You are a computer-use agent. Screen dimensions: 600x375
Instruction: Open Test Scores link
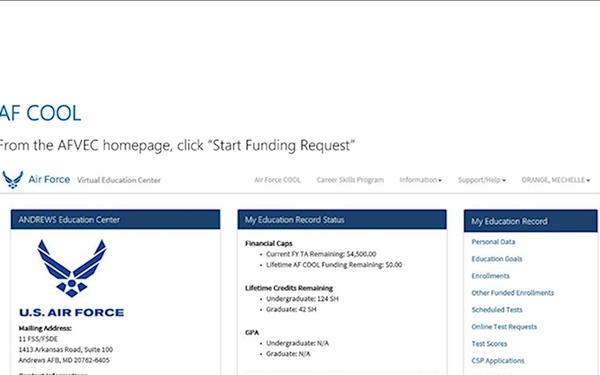489,344
